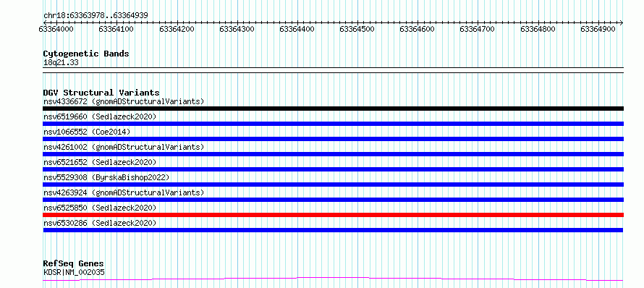Click the Cytogenetic Bands track title
644x288 pixels.
tap(86, 54)
